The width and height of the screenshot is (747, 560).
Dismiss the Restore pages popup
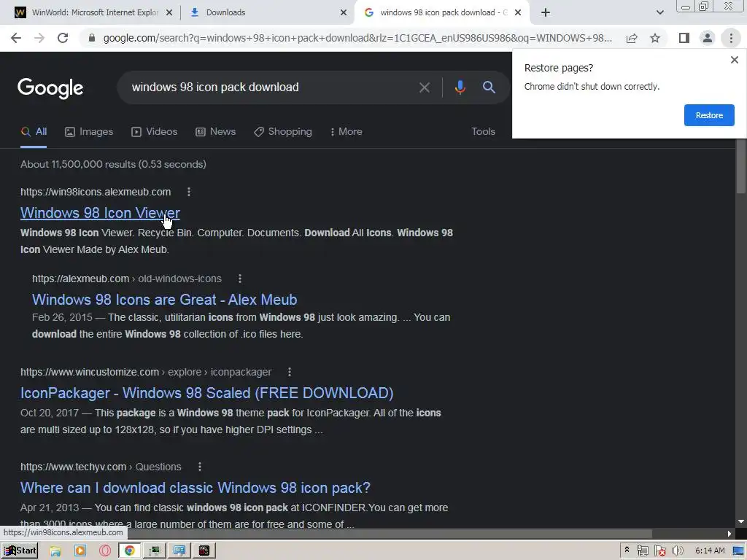pyautogui.click(x=734, y=60)
